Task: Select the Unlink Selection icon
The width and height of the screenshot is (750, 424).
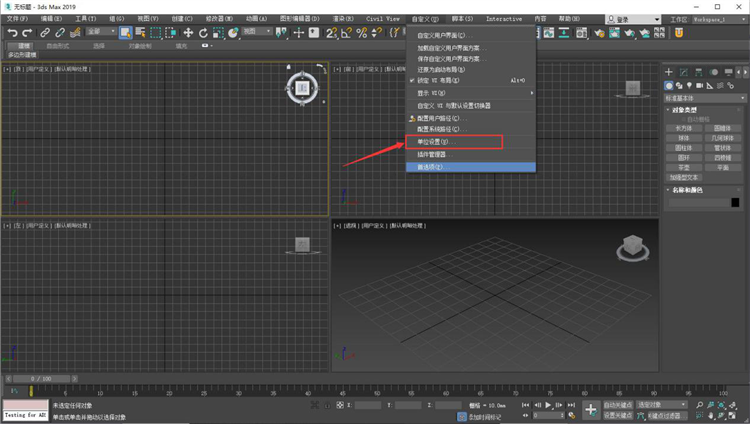Action: (x=60, y=33)
